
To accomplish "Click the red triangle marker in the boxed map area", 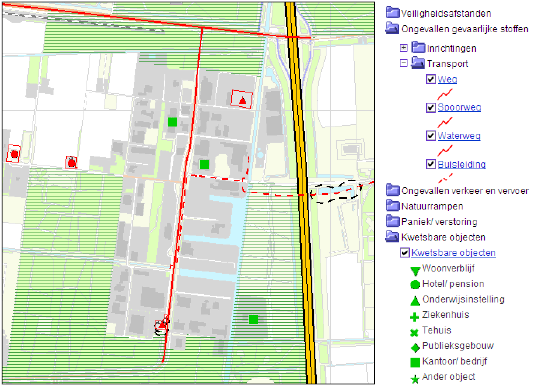I will click(242, 101).
